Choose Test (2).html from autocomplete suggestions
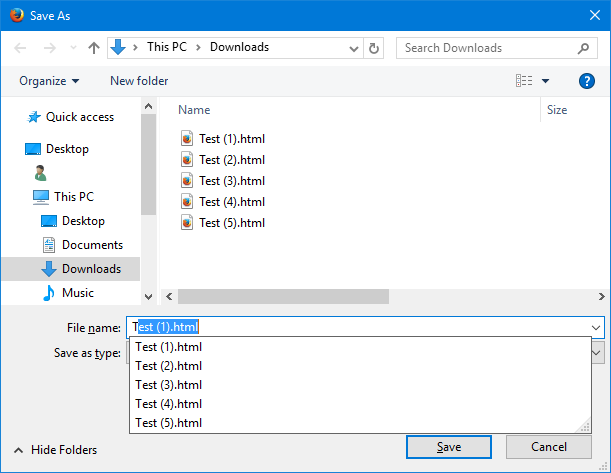Screen dimensions: 611x473 pos(360,366)
